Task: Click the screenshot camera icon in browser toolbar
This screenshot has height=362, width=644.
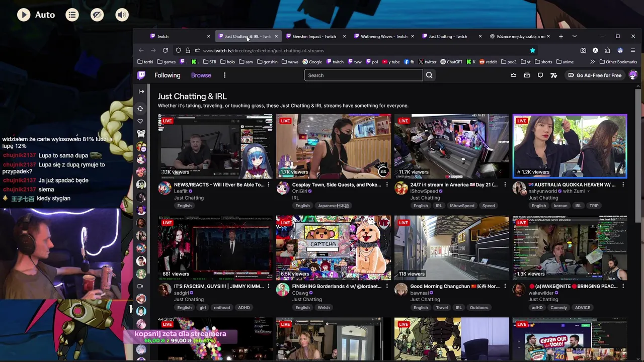Action: point(583,50)
